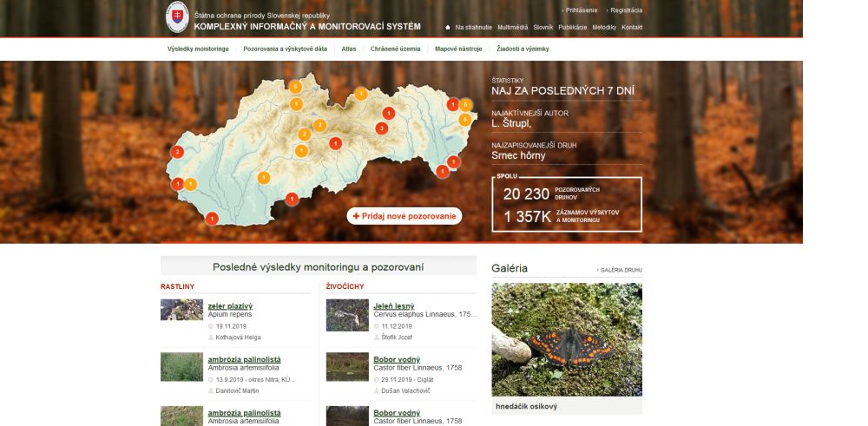
Task: Open thumbnail beside Bobor vodný dated 29.11.2019
Action: (x=347, y=367)
